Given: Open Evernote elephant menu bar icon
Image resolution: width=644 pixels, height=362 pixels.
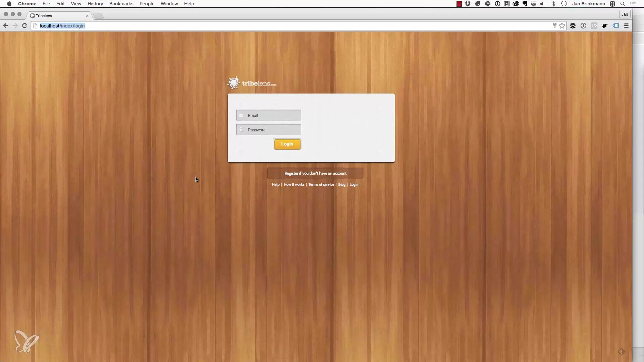Looking at the screenshot, I should pos(525,4).
